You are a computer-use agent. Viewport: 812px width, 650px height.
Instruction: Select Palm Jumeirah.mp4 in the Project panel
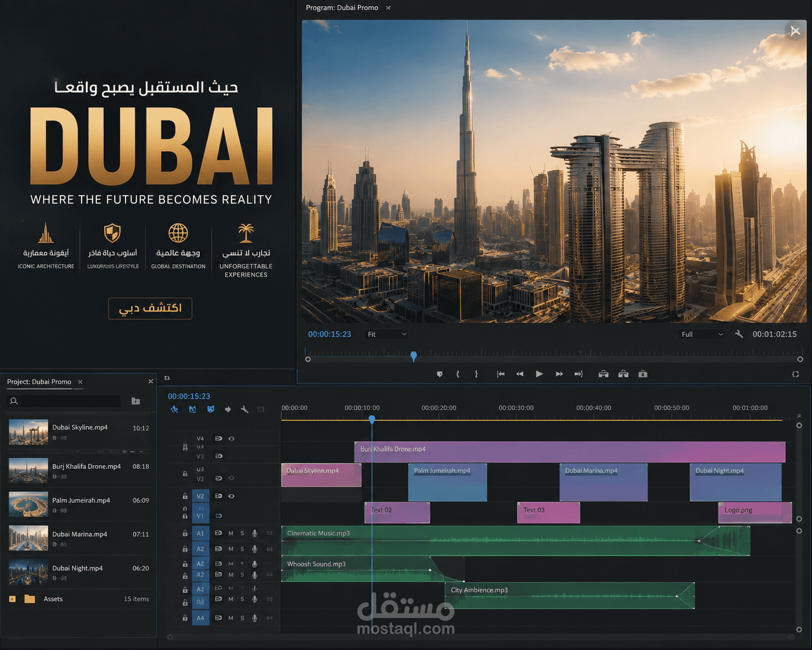pyautogui.click(x=80, y=504)
